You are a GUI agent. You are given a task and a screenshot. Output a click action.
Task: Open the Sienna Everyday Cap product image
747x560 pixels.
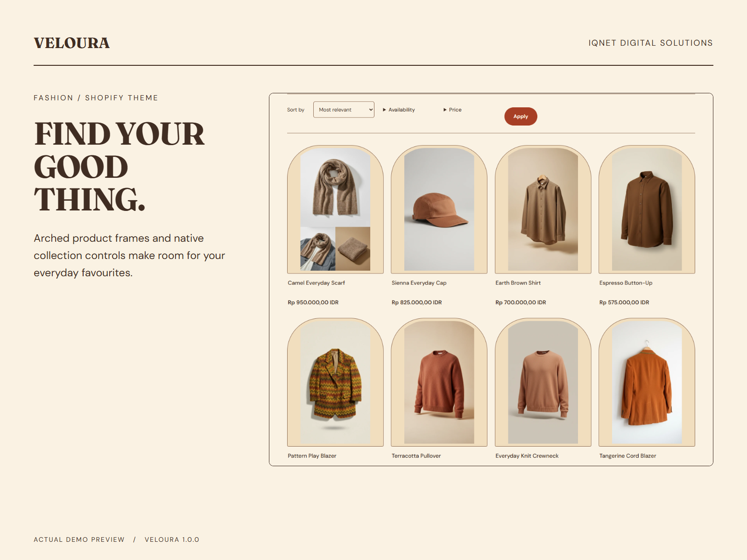(x=439, y=209)
